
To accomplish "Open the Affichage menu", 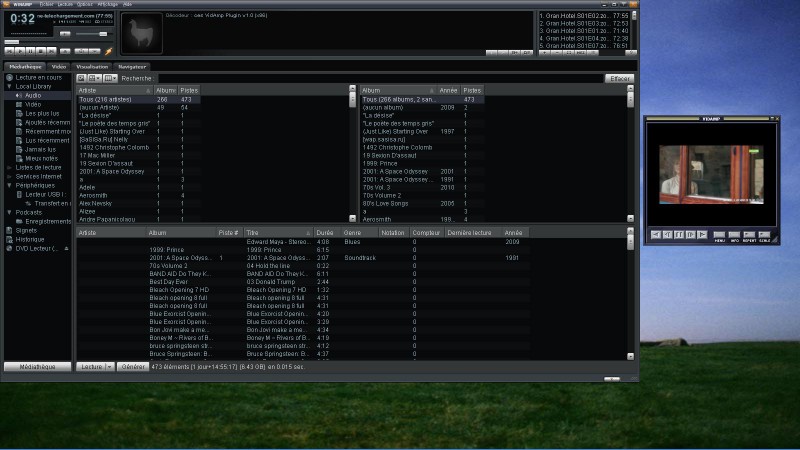I will point(108,4).
